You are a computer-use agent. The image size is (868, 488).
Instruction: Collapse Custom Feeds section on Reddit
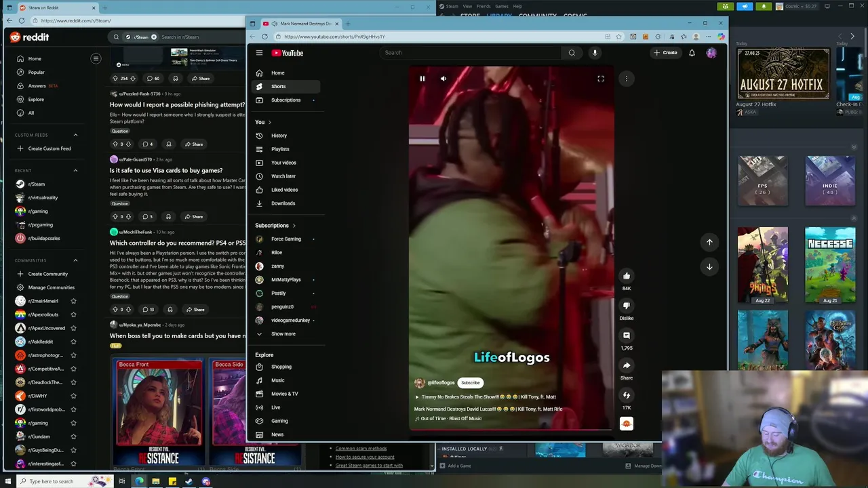coord(75,135)
